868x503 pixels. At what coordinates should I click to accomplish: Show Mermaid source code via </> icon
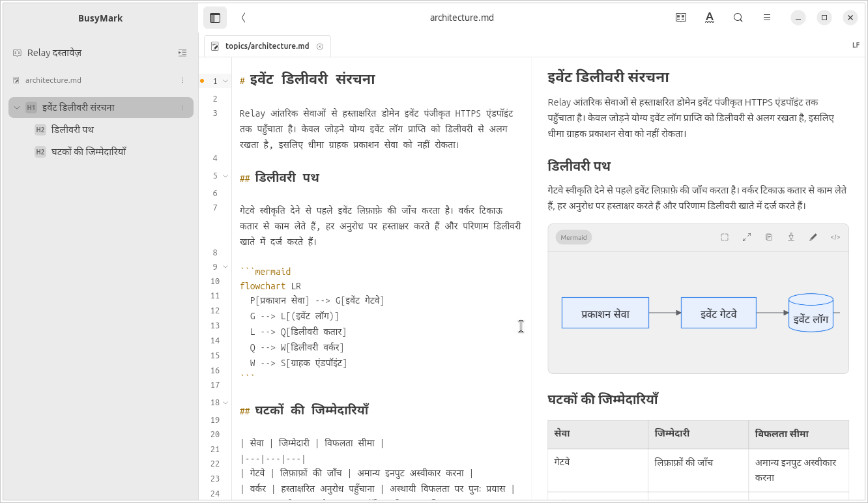835,237
